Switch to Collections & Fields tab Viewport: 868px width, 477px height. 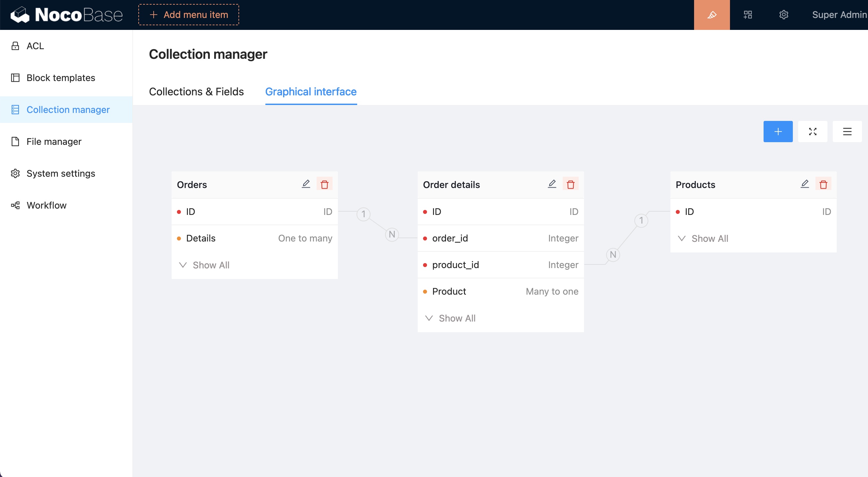pos(196,92)
